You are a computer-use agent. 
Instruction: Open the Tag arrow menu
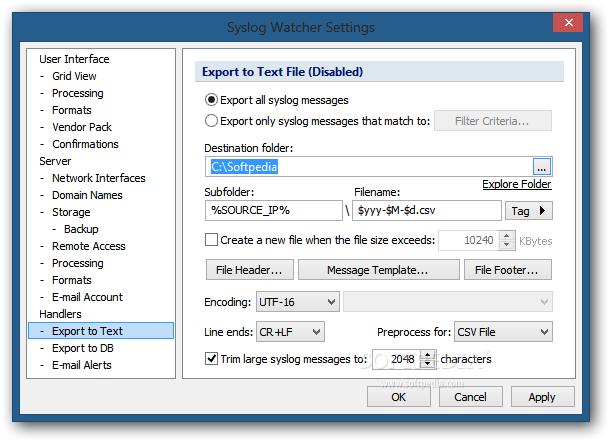[529, 210]
